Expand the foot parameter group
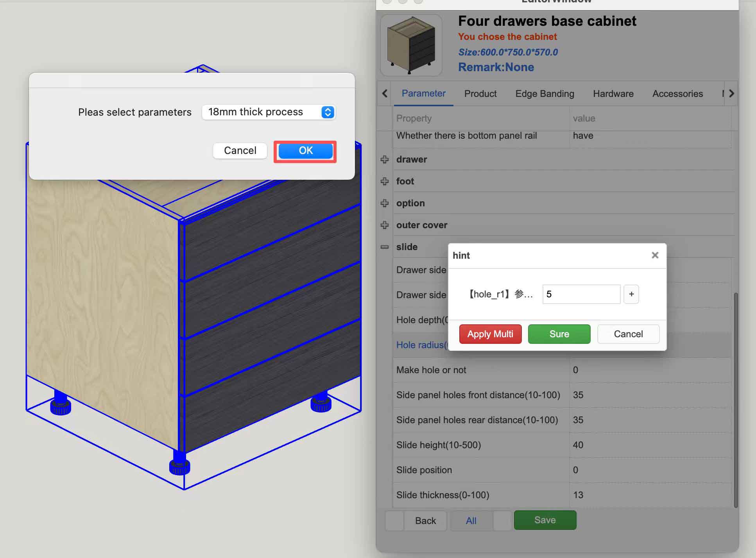 (x=385, y=181)
